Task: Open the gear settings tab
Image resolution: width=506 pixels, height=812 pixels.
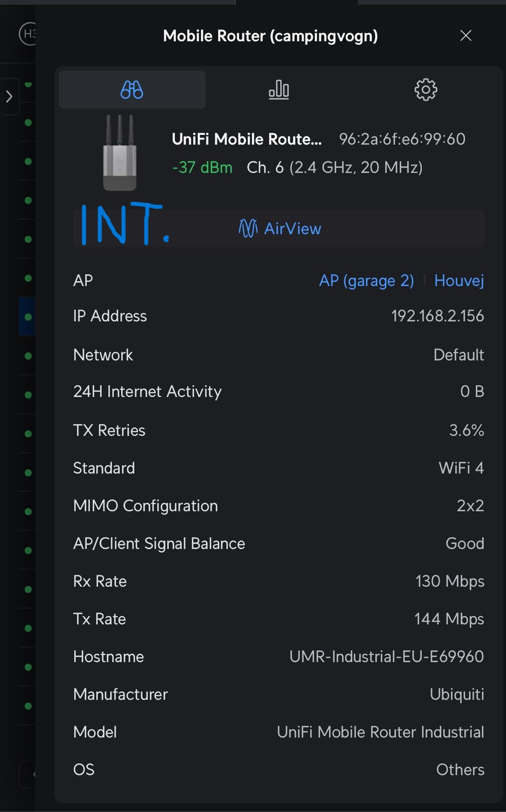Action: pyautogui.click(x=425, y=90)
